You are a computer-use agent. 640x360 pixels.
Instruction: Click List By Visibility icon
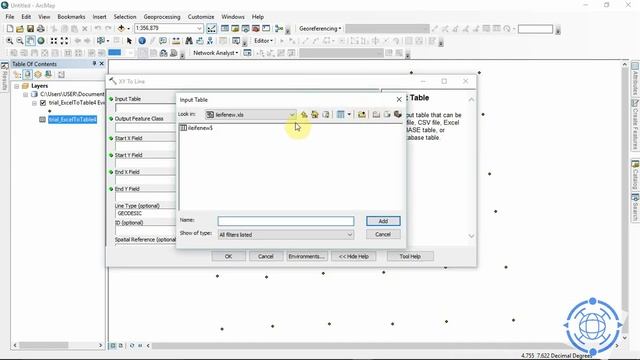(38, 75)
